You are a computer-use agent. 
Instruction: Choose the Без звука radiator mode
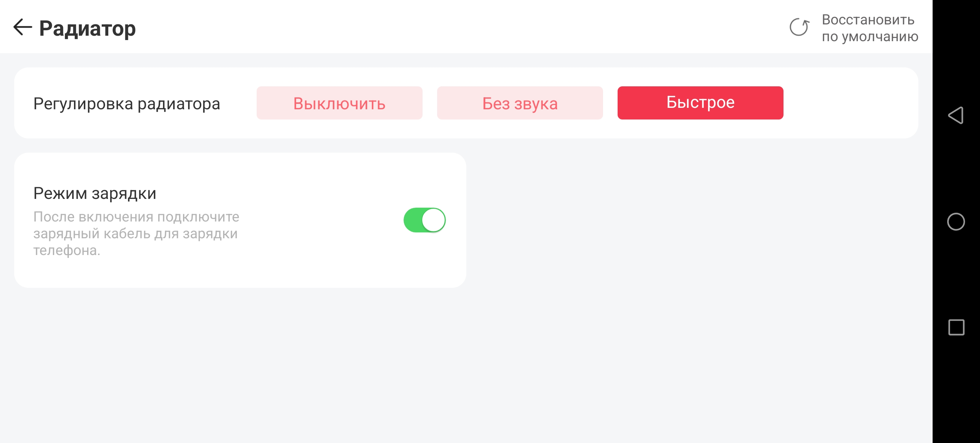tap(520, 103)
